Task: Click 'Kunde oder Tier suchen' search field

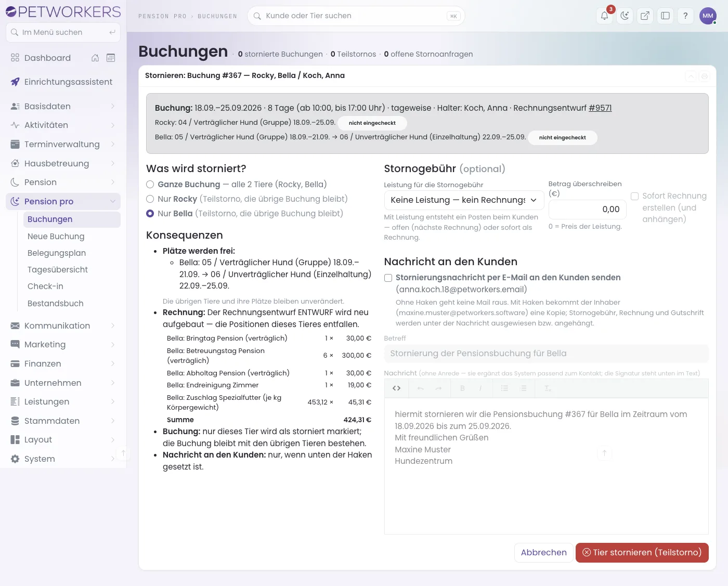Action: coord(356,16)
